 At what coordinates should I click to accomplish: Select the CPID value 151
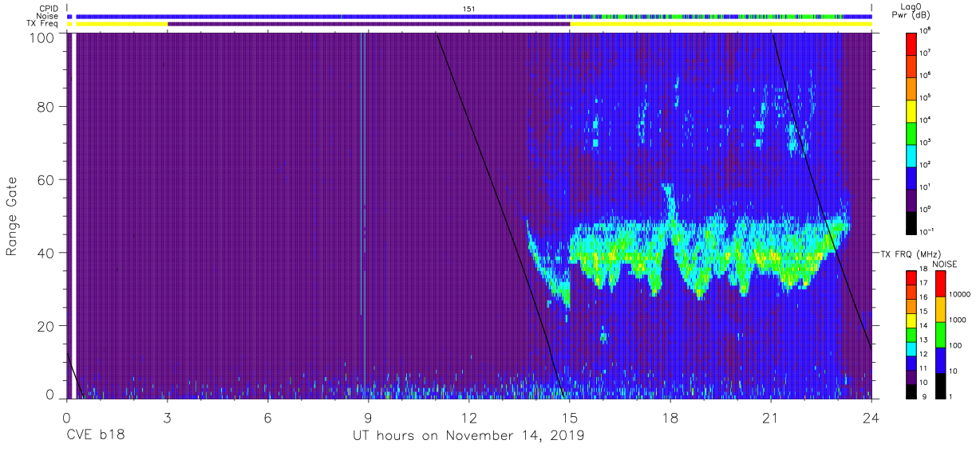click(469, 9)
